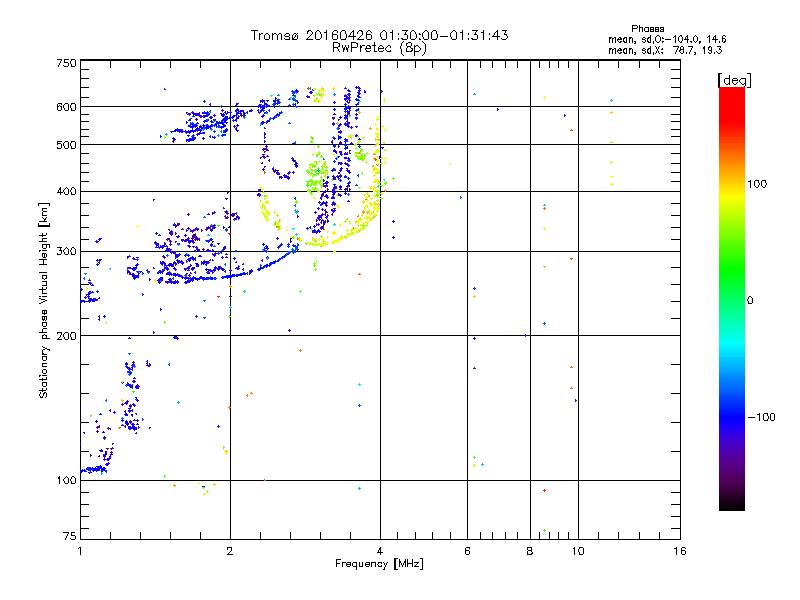Click the y-axis tick label '400'
Image resolution: width=800 pixels, height=600 pixels.
tap(66, 192)
